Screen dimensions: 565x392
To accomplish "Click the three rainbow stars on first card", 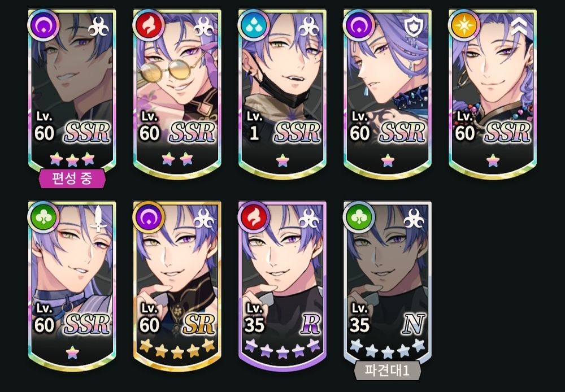I will click(x=72, y=159).
